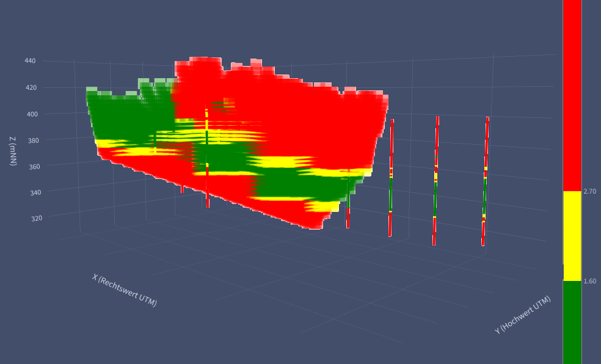The width and height of the screenshot is (601, 364).
Task: Click the Z (mNN) axis title
Action: 13,151
